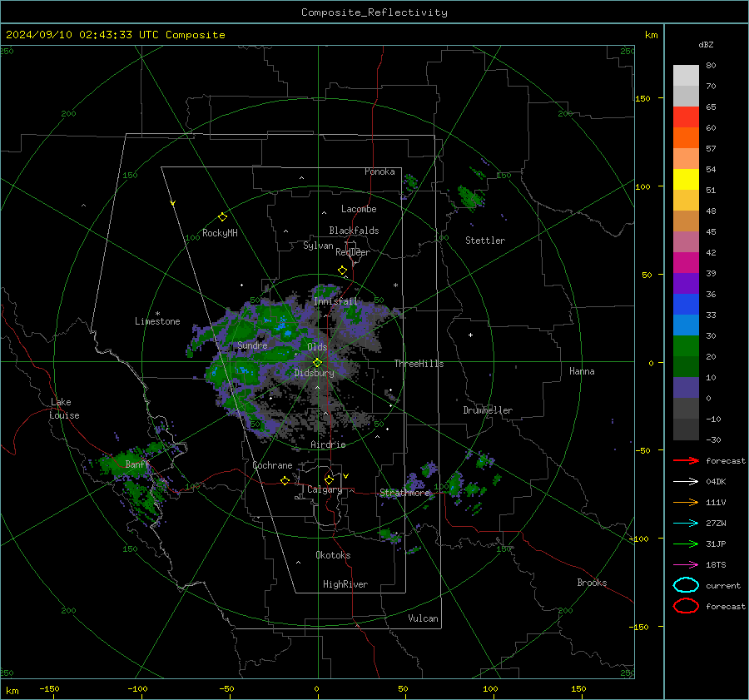Click the Innisfail town label

pos(335,301)
